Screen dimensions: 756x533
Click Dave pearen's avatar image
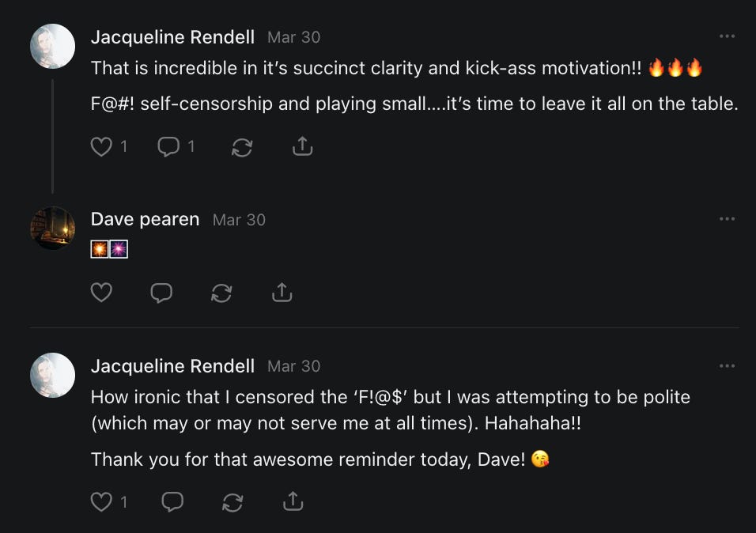(53, 228)
